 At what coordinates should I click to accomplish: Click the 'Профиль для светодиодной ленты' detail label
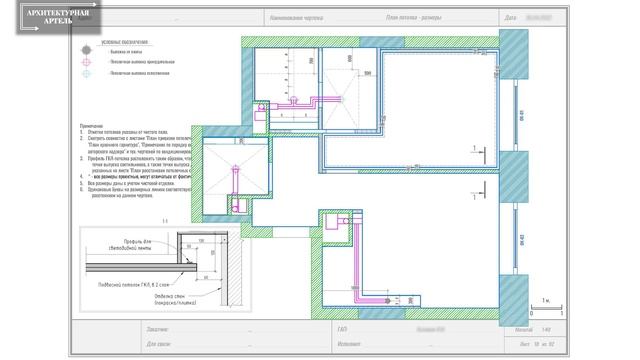[x=130, y=244]
